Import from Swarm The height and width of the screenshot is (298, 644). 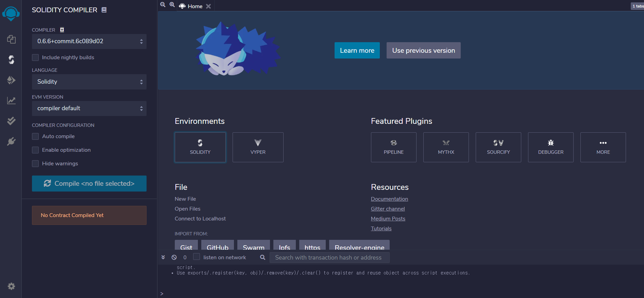pos(254,246)
